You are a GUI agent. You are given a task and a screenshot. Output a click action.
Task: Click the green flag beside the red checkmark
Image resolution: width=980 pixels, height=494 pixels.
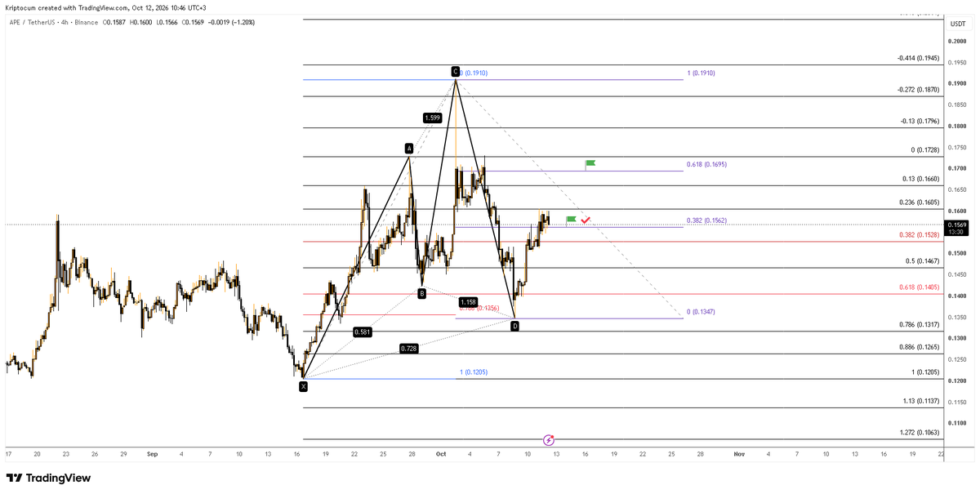click(571, 220)
